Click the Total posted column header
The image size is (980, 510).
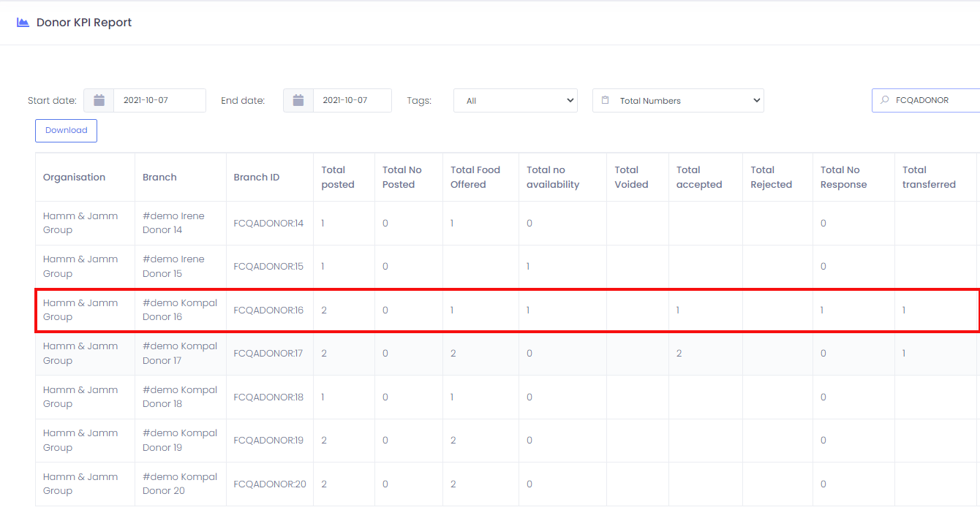tap(337, 177)
